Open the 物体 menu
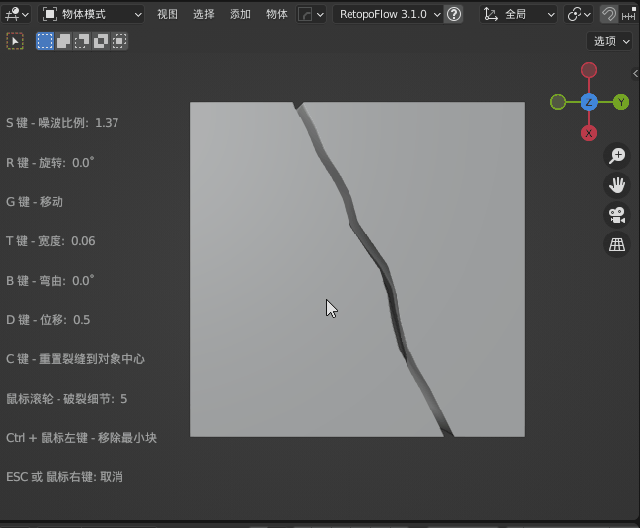Viewport: 640px width, 528px height. (277, 15)
